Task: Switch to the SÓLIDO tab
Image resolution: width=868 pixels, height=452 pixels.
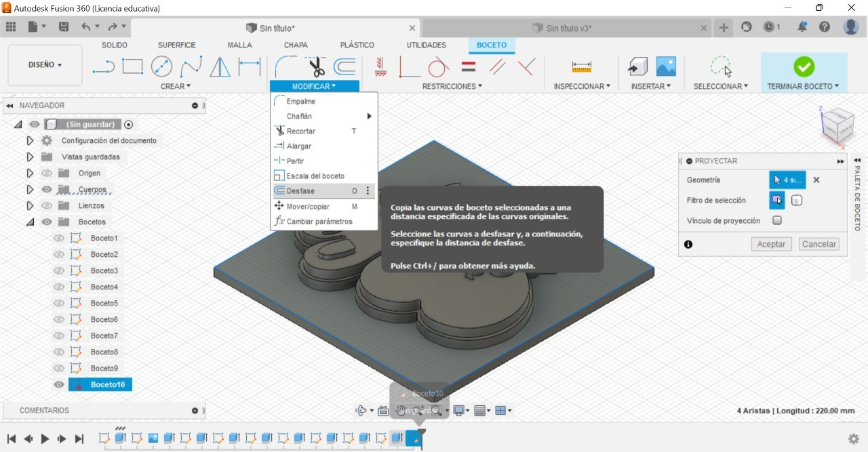Action: coord(115,45)
